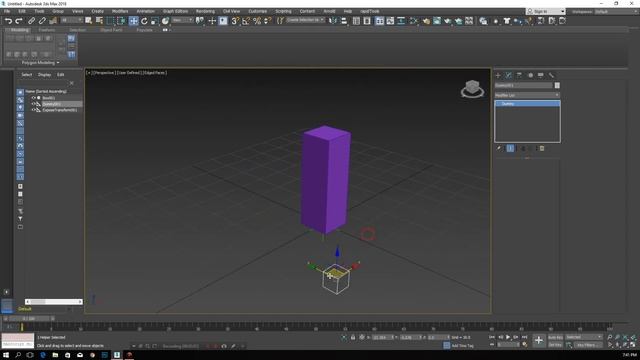Click Remove modifier from stack trash icon

542,148
